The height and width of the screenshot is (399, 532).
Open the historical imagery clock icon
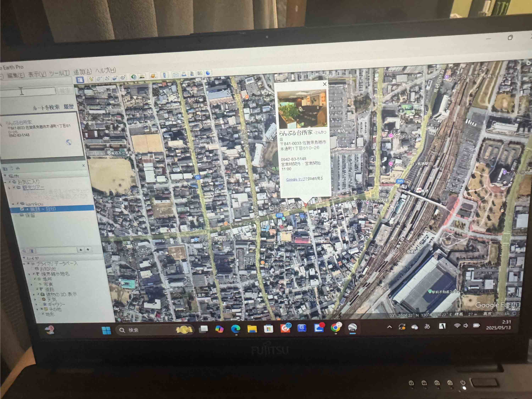134,77
